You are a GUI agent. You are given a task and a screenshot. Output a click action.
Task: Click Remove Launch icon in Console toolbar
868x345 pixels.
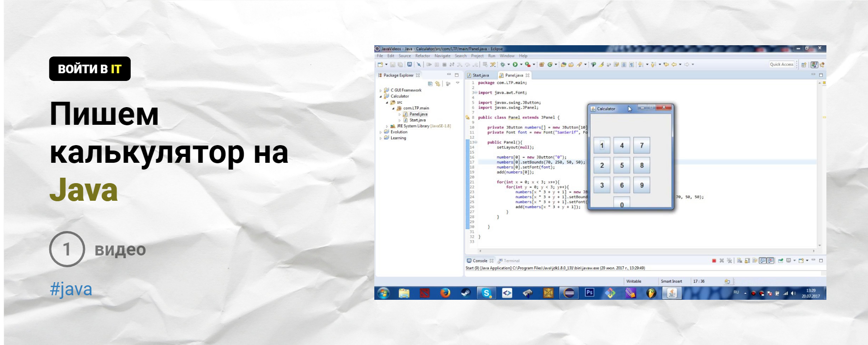(722, 261)
